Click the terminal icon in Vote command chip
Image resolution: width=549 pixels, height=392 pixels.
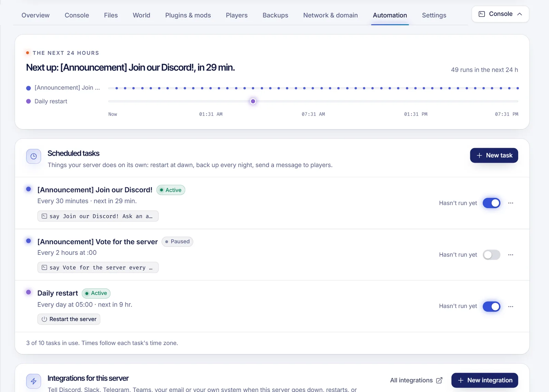(x=44, y=268)
